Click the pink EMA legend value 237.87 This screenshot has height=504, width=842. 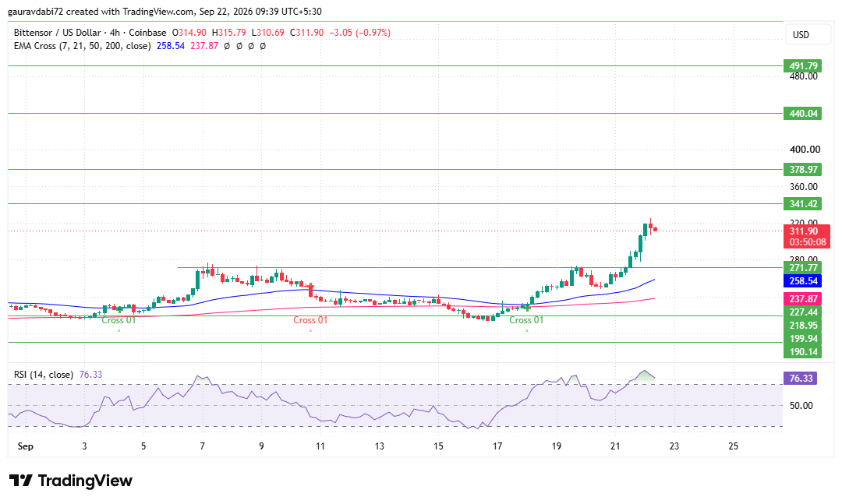pyautogui.click(x=204, y=46)
